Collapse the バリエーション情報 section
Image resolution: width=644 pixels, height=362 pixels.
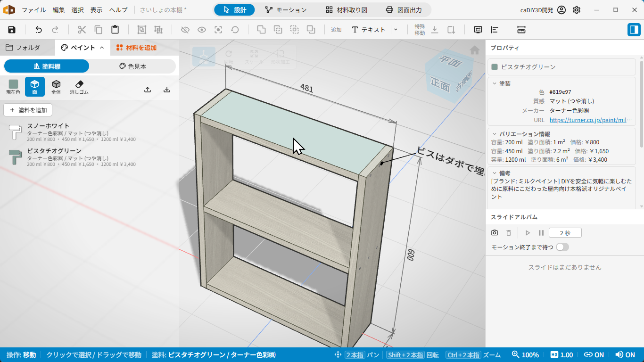494,134
